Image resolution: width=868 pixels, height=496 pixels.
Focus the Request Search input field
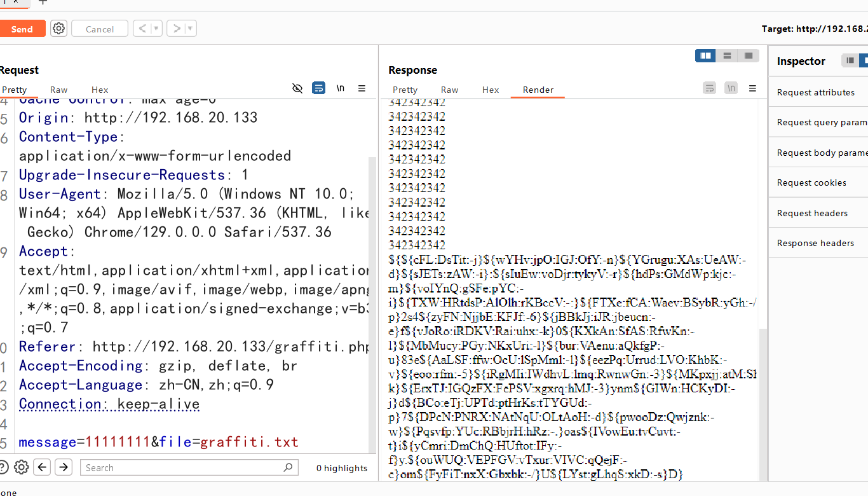click(189, 467)
